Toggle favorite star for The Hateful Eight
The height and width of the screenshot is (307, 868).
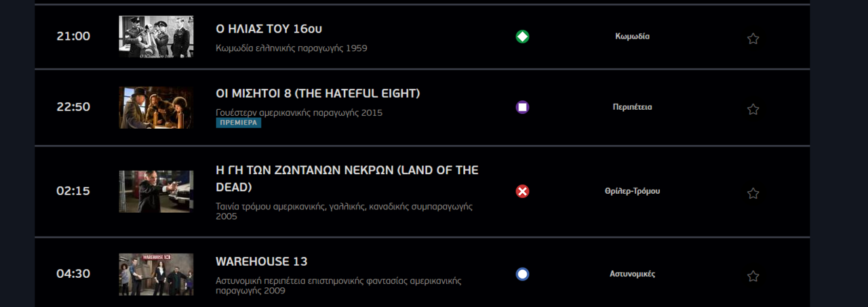[753, 109]
